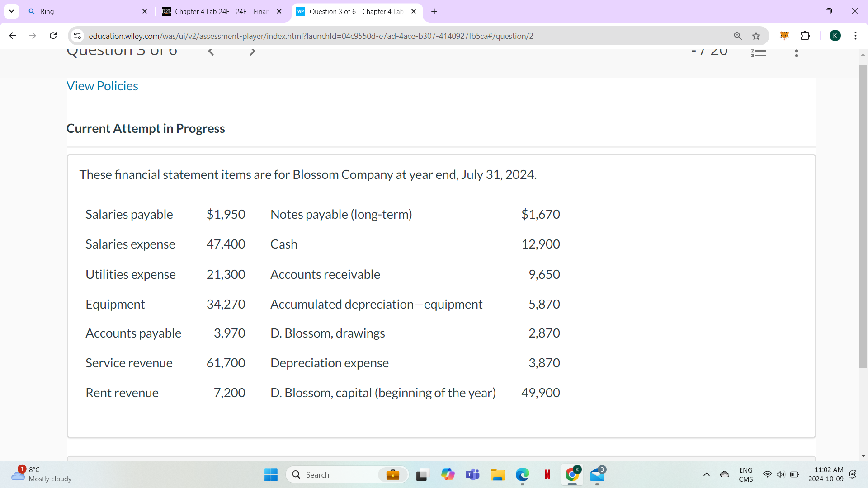Go to the next question with the right arrow
Image resolution: width=868 pixels, height=488 pixels.
pyautogui.click(x=253, y=52)
